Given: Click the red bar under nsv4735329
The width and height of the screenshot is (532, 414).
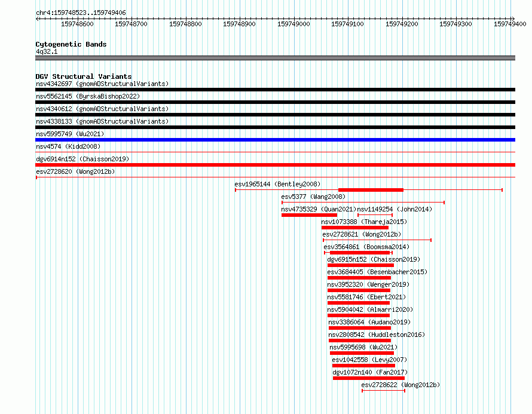Looking at the screenshot, I should tap(309, 215).
